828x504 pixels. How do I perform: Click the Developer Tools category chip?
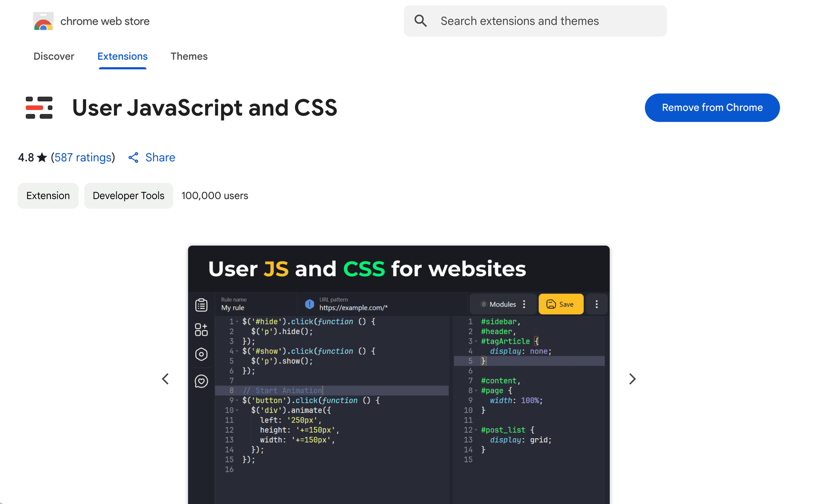tap(129, 196)
